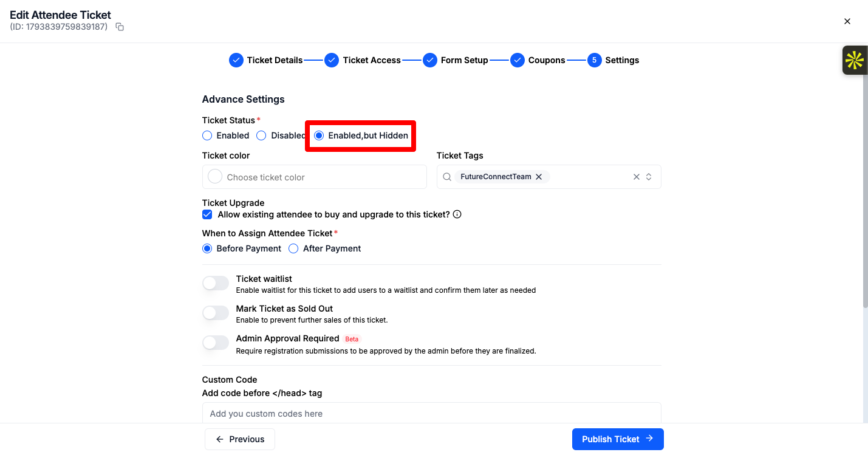This screenshot has height=455, width=868.
Task: Click the Advance Settings heading
Action: [x=244, y=99]
